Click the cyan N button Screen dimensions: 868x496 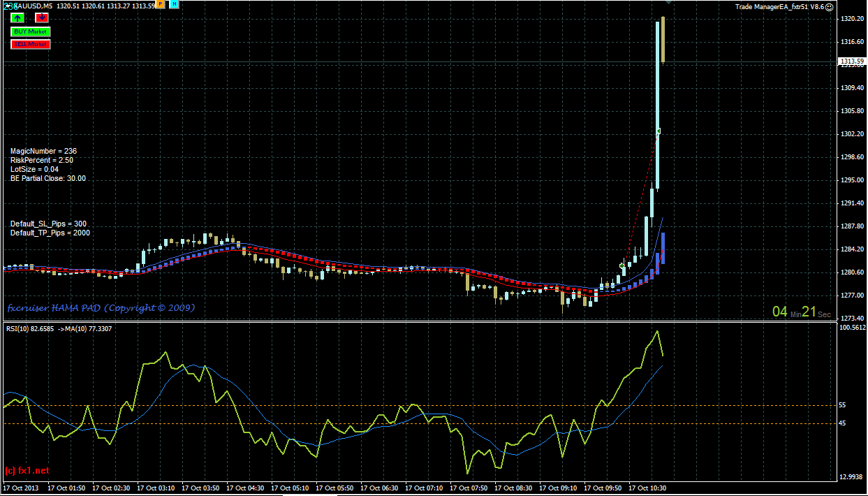[174, 5]
